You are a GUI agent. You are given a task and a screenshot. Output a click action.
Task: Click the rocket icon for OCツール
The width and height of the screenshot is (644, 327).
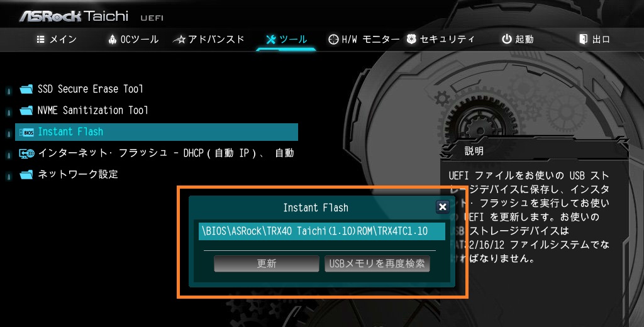[112, 40]
